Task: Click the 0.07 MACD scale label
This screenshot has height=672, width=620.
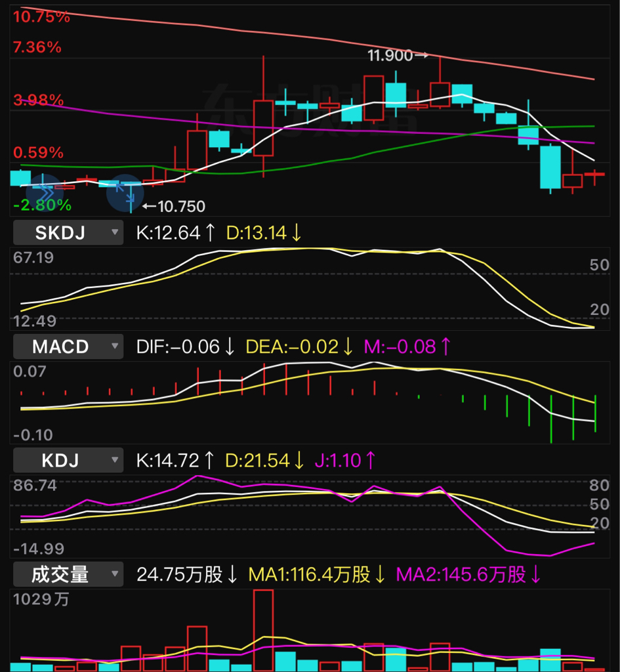Action: coord(30,371)
